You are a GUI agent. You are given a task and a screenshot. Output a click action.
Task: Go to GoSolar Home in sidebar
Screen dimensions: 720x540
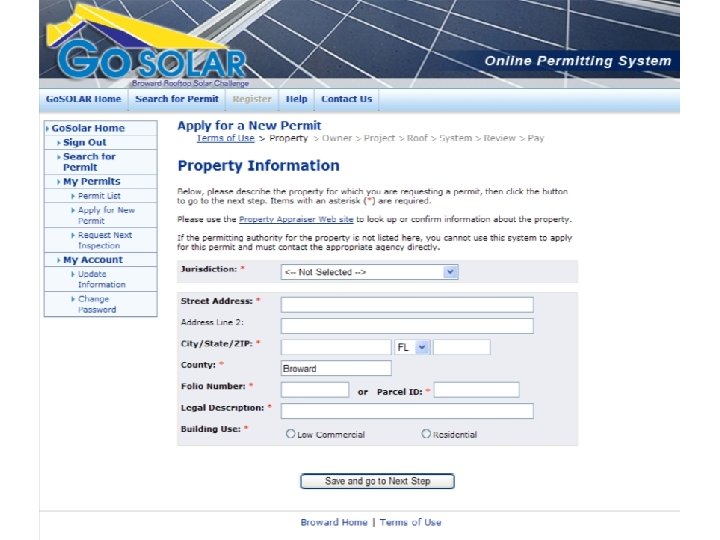[x=88, y=128]
